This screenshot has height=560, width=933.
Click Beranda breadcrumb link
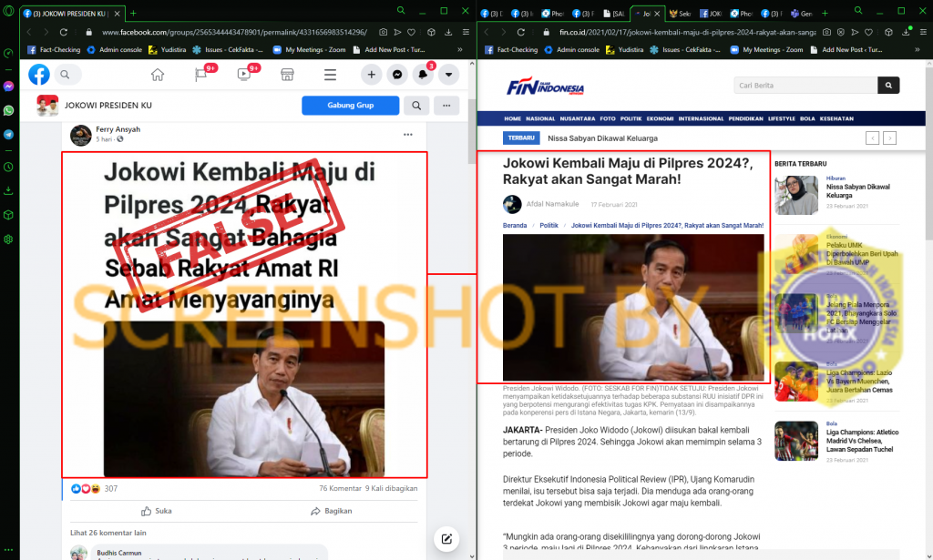pyautogui.click(x=515, y=225)
